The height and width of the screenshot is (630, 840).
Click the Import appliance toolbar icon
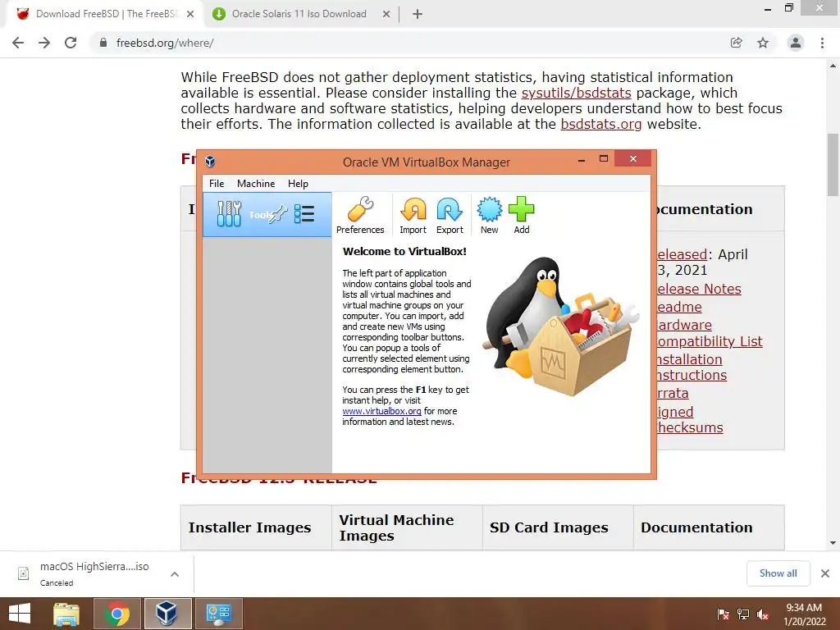(413, 210)
